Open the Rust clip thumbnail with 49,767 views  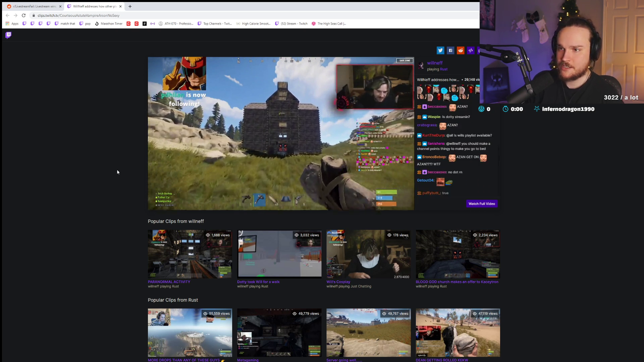tap(369, 333)
